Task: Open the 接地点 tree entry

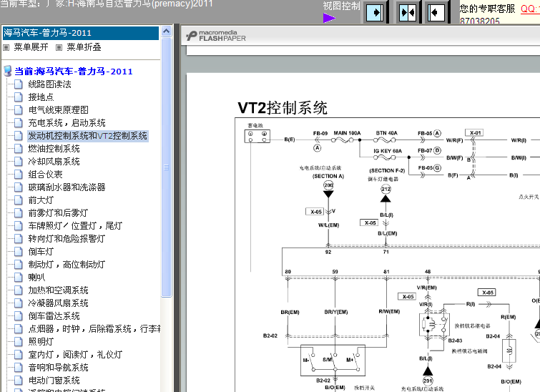Action: pos(41,97)
